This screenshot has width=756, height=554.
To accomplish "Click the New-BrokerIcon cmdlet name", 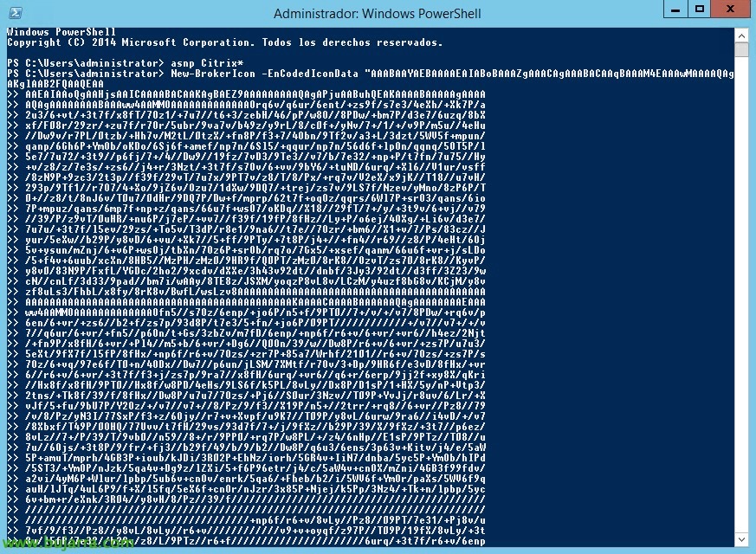I will tap(213, 74).
